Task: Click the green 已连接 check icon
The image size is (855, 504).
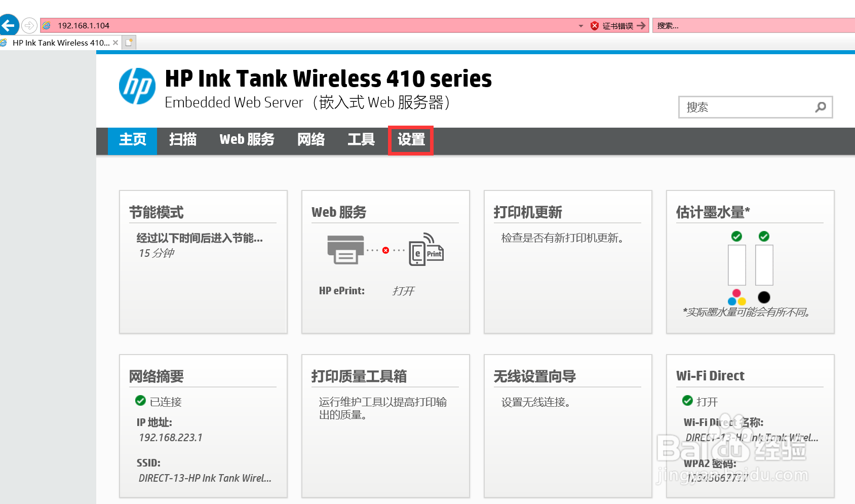Action: (140, 401)
